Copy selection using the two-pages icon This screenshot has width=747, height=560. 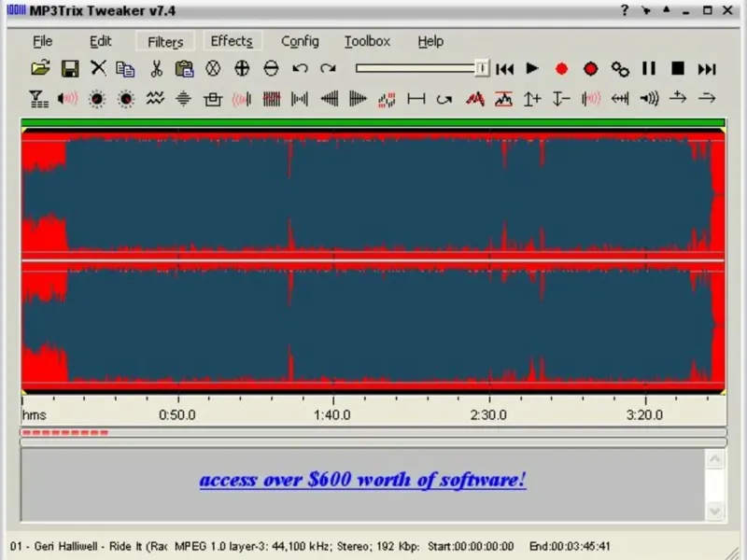pyautogui.click(x=126, y=69)
